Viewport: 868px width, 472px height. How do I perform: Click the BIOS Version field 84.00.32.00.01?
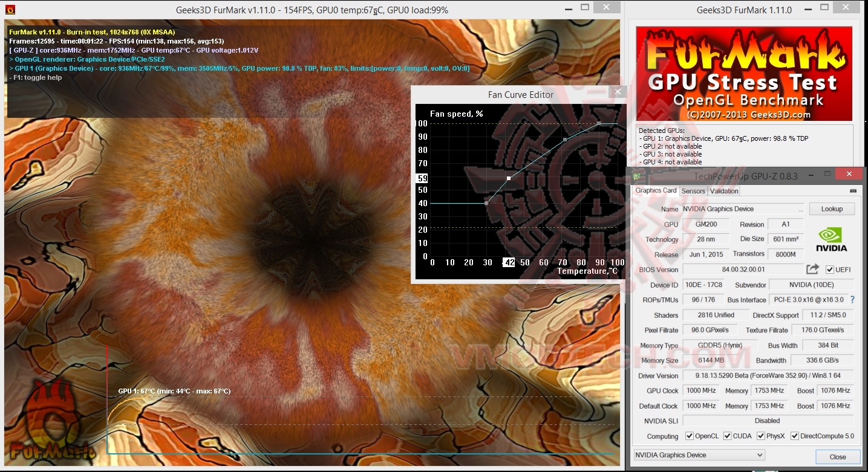pyautogui.click(x=743, y=270)
